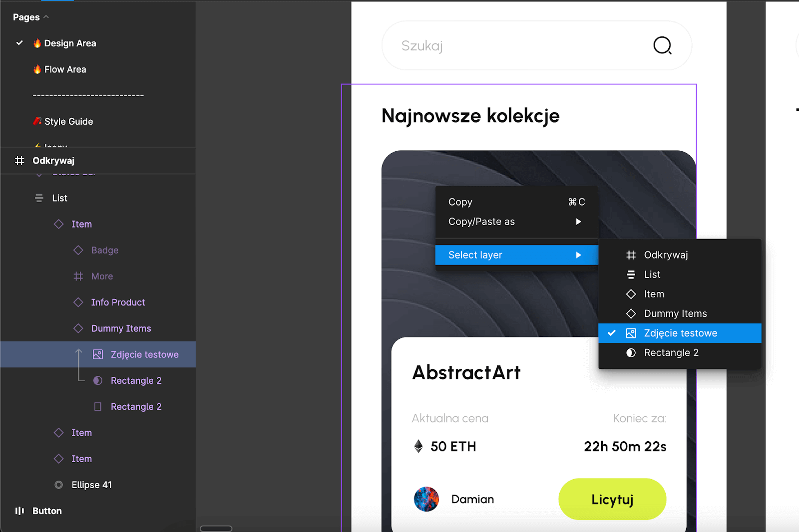Click the List icon in submenu
Image resolution: width=799 pixels, height=532 pixels.
pos(631,274)
